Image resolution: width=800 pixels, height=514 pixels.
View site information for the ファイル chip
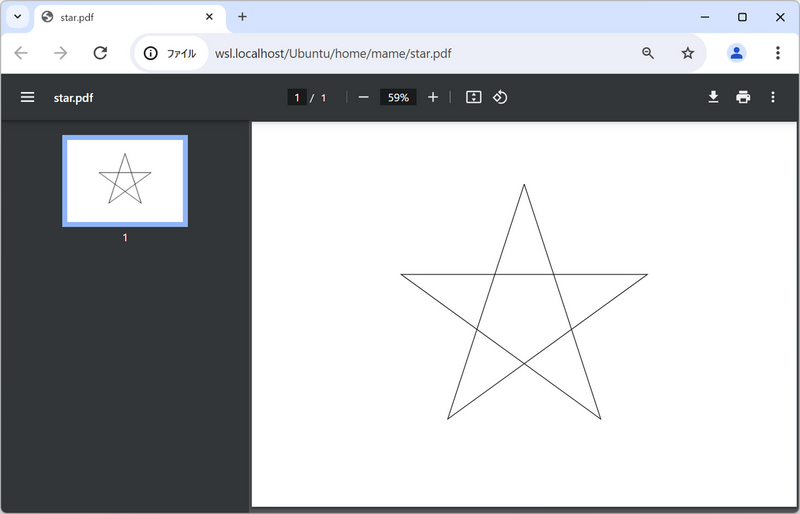pyautogui.click(x=171, y=53)
